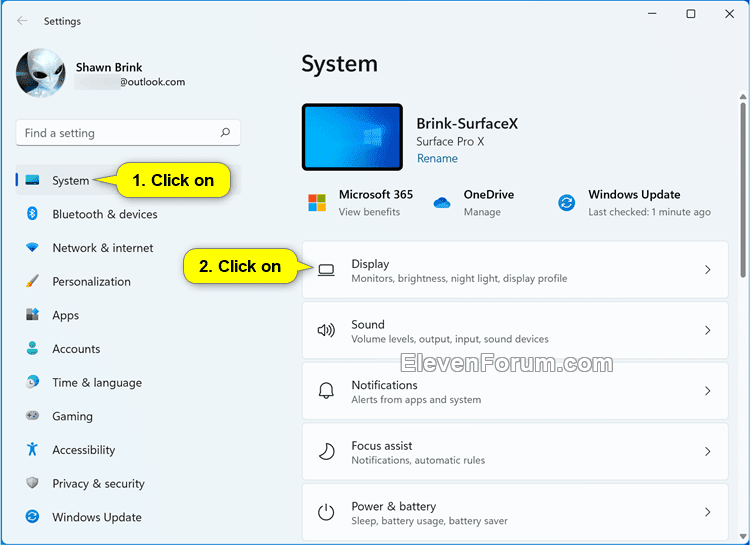
Task: Go to Accounts in the sidebar
Action: pyautogui.click(x=76, y=349)
